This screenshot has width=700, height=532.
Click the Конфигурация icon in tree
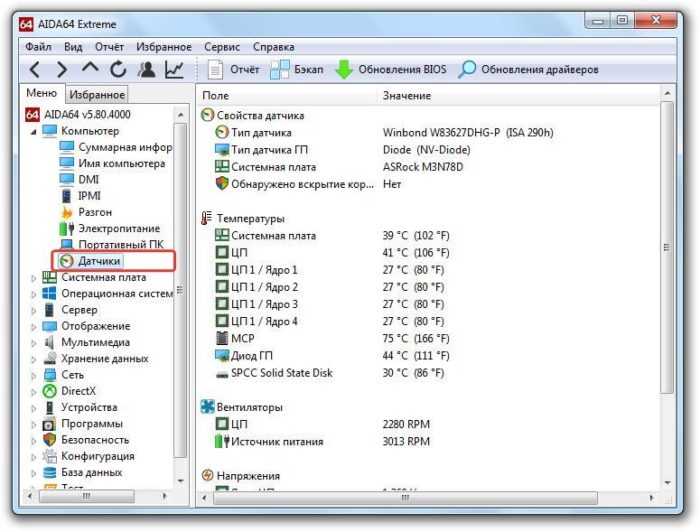(x=50, y=456)
